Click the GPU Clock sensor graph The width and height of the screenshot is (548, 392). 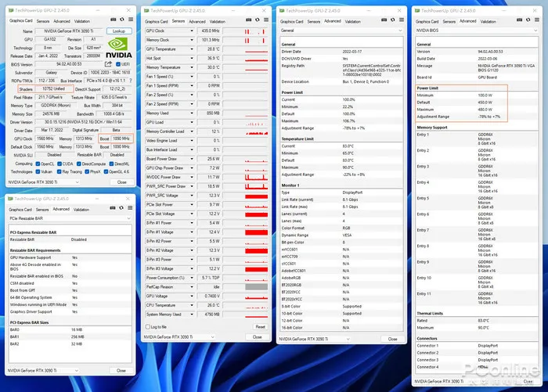point(245,31)
